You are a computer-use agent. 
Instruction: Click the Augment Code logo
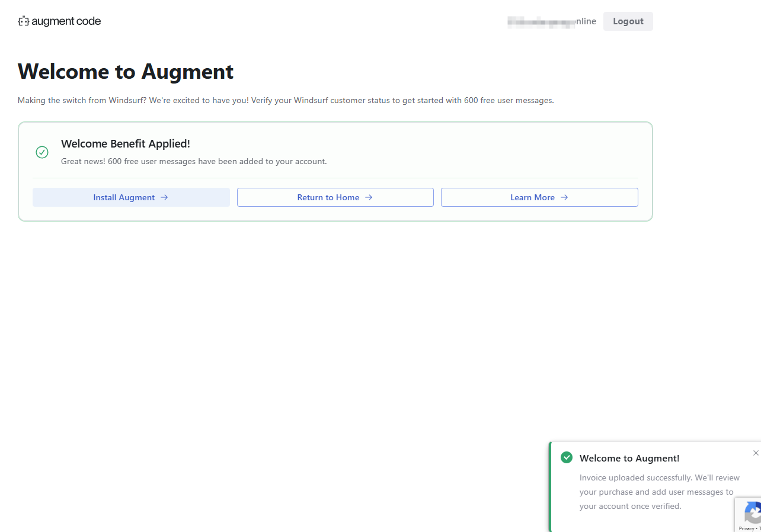pos(59,21)
